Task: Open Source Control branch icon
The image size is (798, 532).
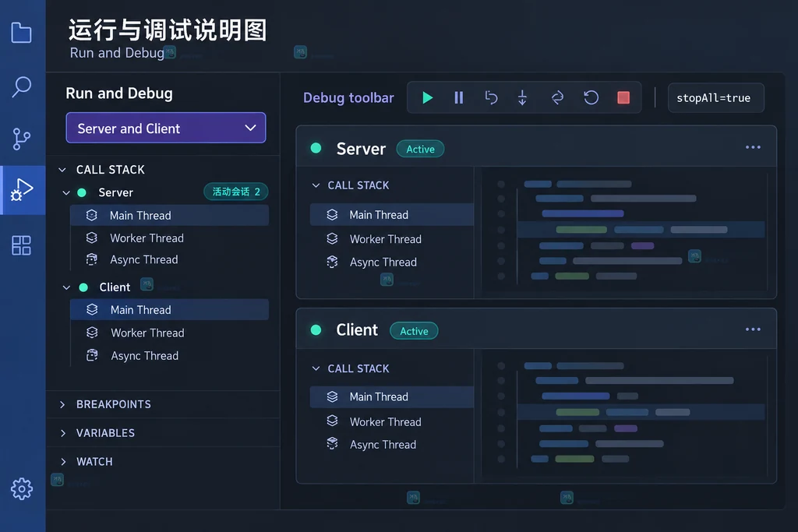Action: tap(21, 139)
